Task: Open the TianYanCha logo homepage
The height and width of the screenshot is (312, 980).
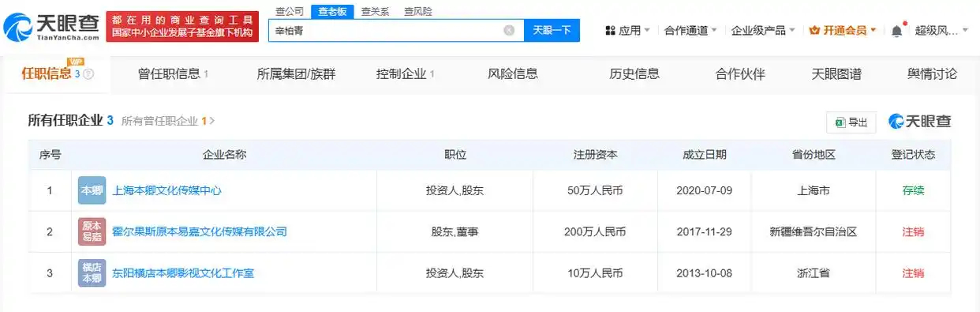Action: 51,28
